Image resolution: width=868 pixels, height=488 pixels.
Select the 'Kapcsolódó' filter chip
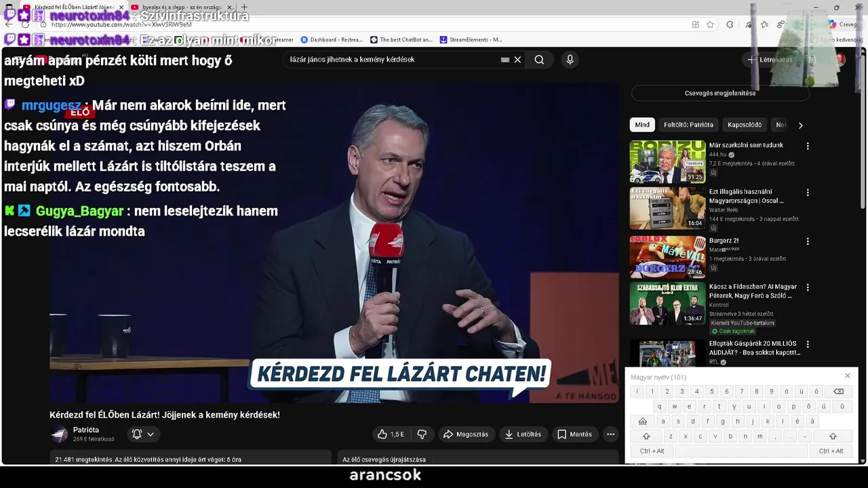pyautogui.click(x=745, y=125)
